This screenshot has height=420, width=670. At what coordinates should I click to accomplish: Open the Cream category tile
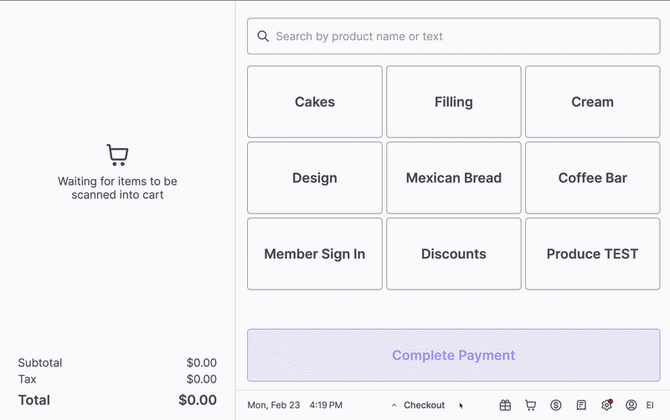tap(592, 102)
